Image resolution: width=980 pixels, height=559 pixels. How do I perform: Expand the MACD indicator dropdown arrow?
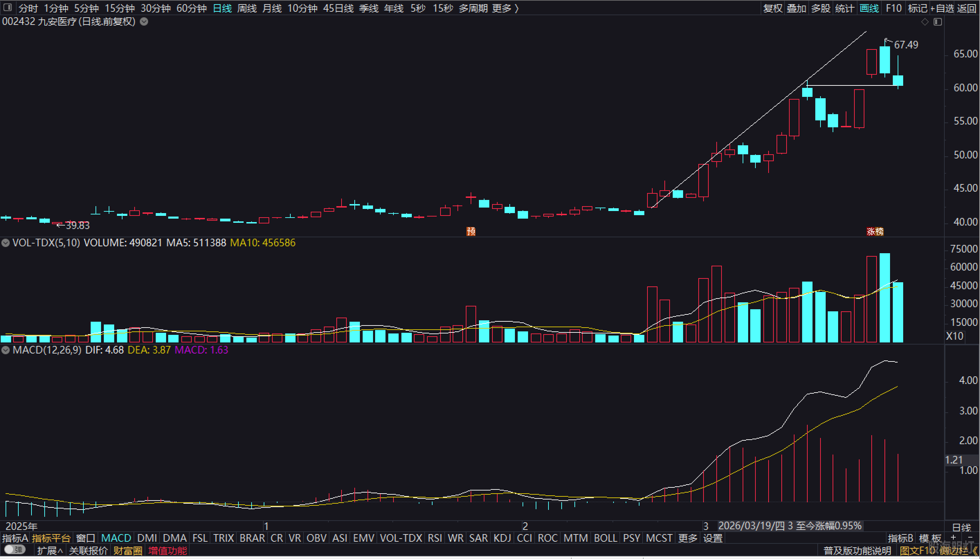6,350
